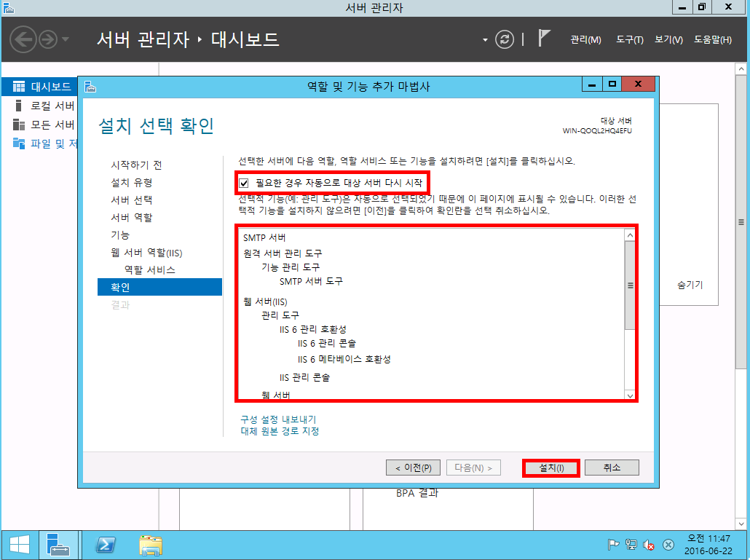Go to the 웹 서버 역할(IIS) wizard step
The width and height of the screenshot is (750, 560).
pyautogui.click(x=146, y=253)
